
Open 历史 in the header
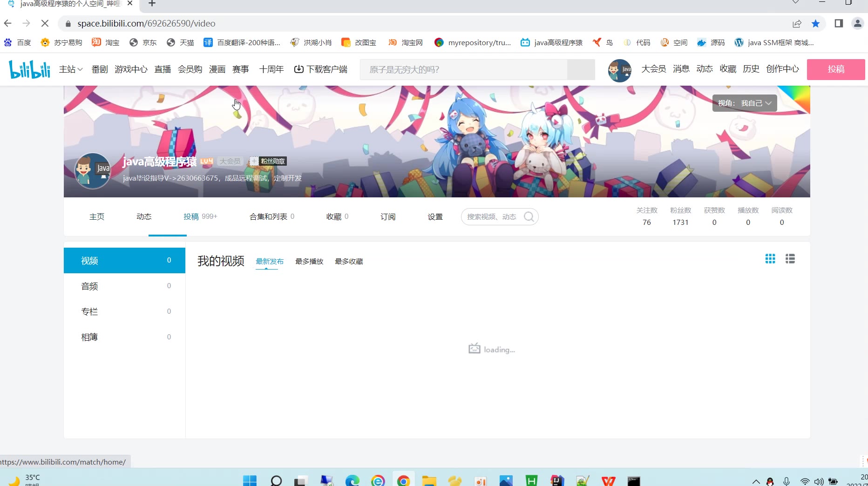[x=751, y=69]
